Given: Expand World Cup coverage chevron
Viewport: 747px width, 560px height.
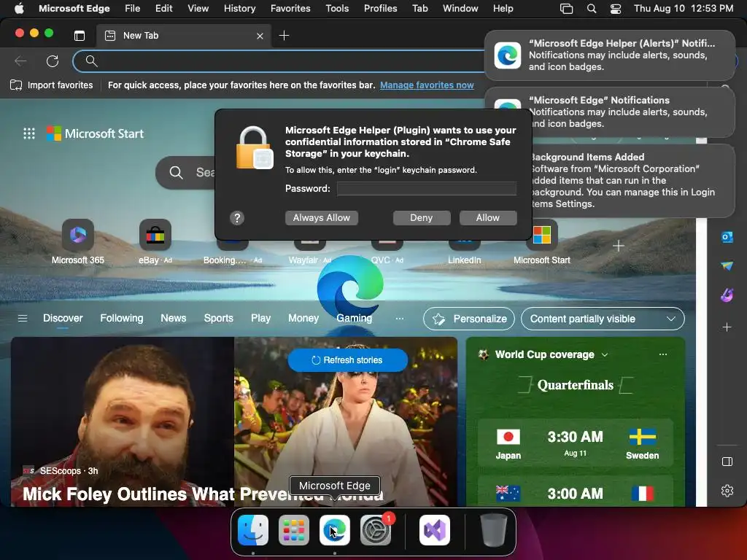Looking at the screenshot, I should (605, 355).
